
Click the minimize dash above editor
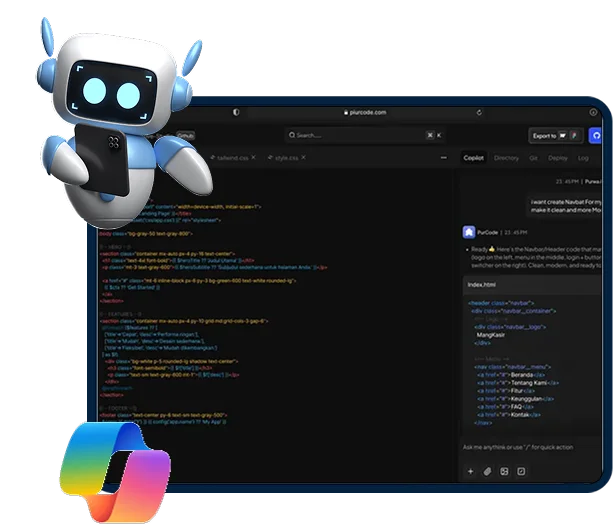tap(444, 158)
